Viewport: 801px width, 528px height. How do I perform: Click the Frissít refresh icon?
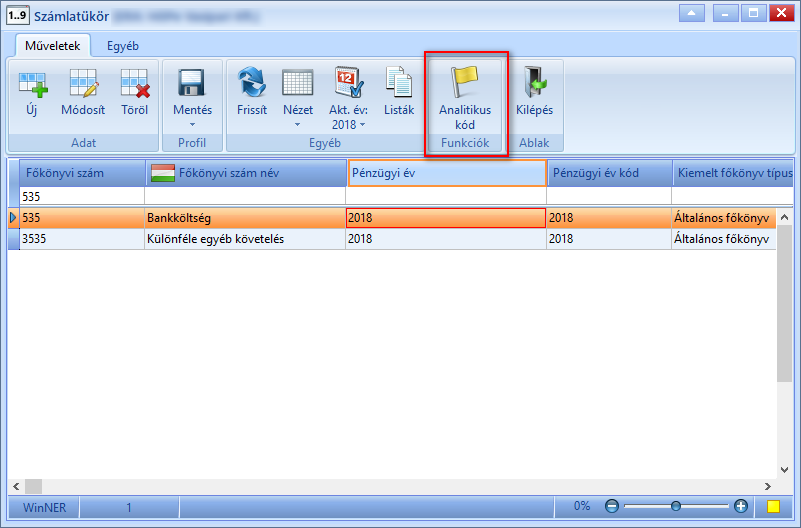point(252,82)
